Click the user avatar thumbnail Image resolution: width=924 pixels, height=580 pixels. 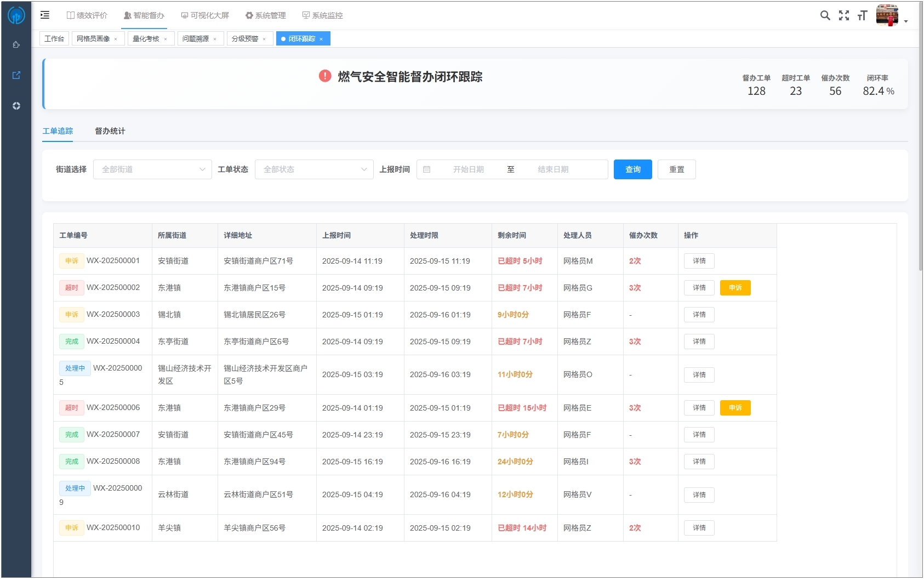coord(887,15)
